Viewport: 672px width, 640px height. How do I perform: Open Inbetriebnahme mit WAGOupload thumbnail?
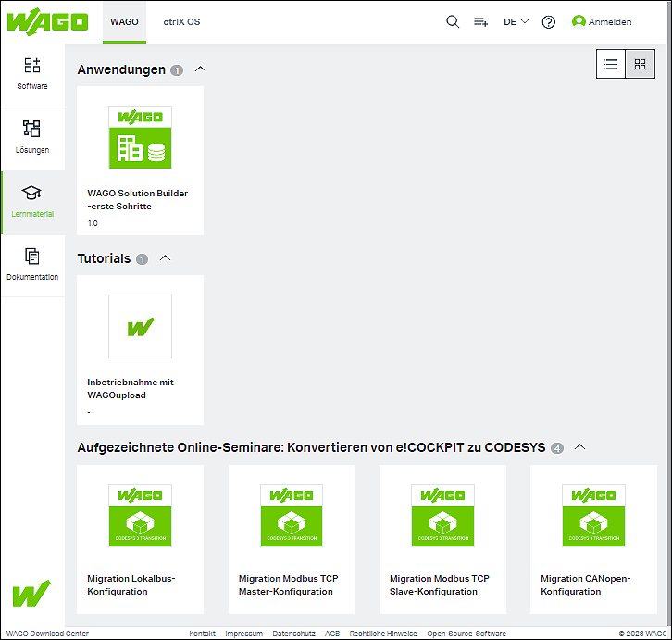140,326
